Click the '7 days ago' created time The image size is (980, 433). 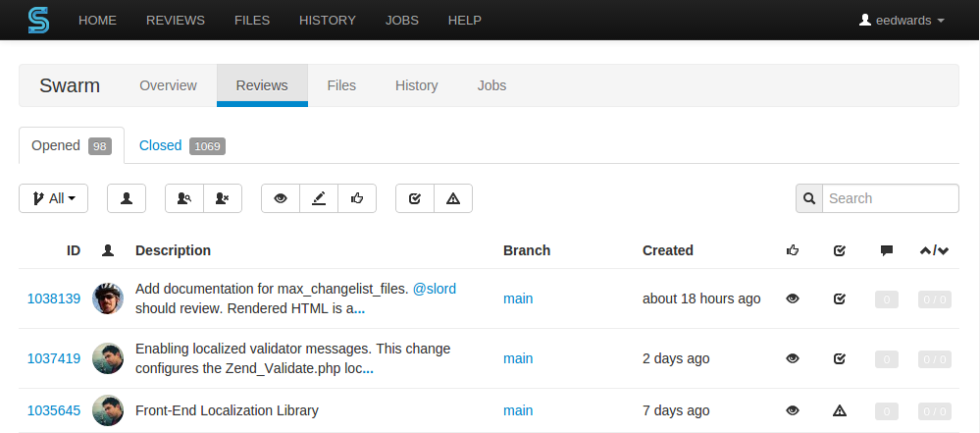pyautogui.click(x=676, y=410)
